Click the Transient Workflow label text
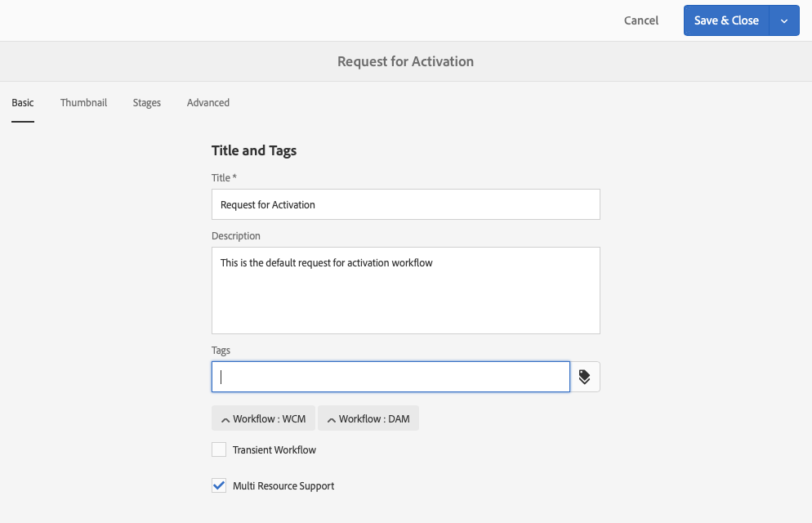Screen dimensions: 812x523 coord(274,450)
